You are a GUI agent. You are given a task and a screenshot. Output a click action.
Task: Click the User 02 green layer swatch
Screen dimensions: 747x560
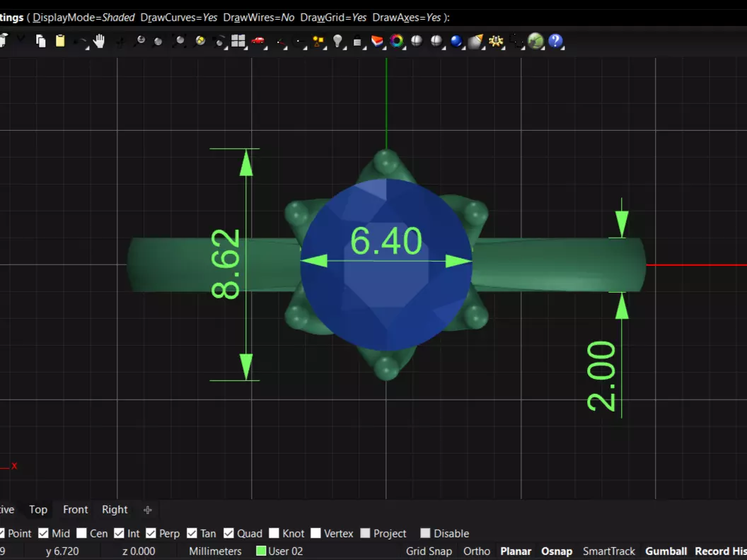[x=260, y=552]
